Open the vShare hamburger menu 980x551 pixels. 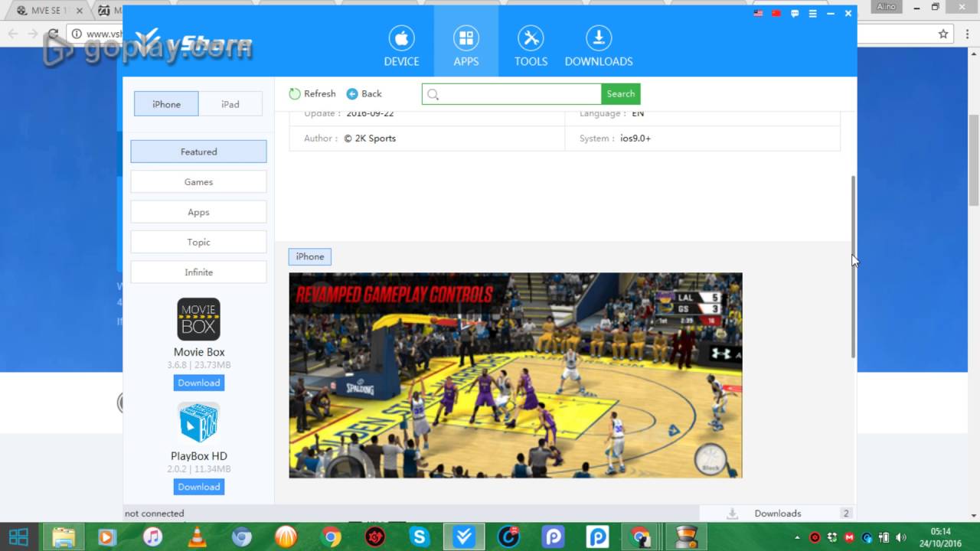point(812,14)
